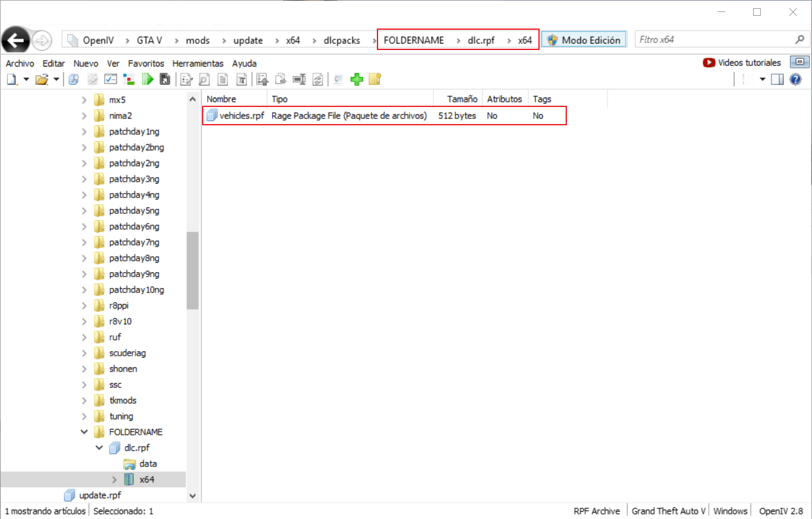Viewport: 812px width, 519px height.
Task: Open the Ver menu
Action: [x=113, y=63]
